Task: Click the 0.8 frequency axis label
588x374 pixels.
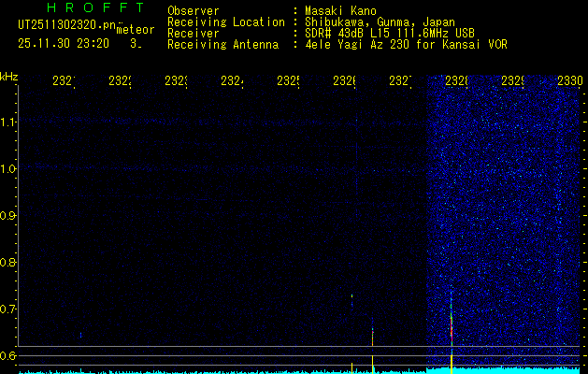Action: pyautogui.click(x=8, y=262)
